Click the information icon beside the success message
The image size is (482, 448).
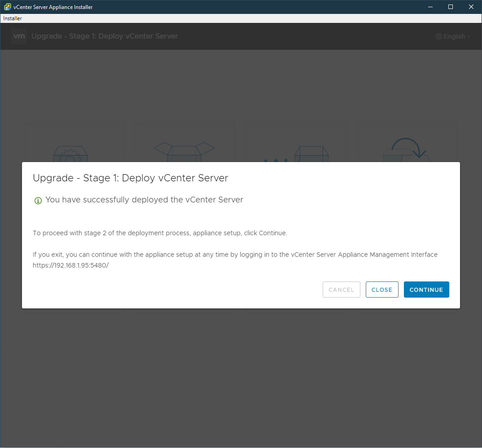click(x=38, y=200)
